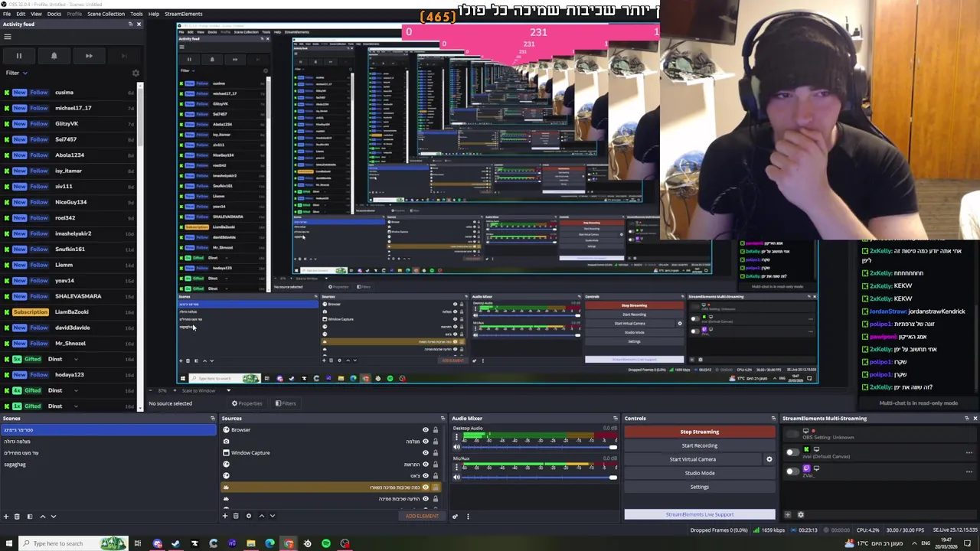Remove selected source with trash icon
980x551 pixels.
point(236,516)
